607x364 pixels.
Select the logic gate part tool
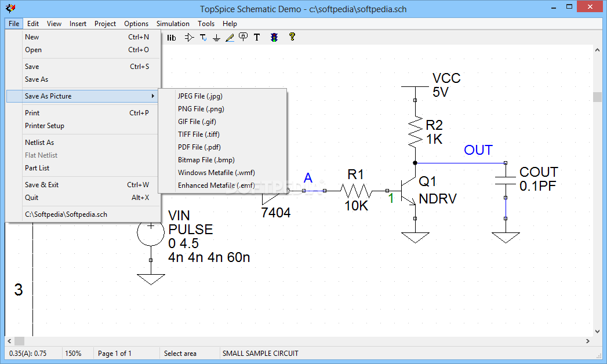189,38
